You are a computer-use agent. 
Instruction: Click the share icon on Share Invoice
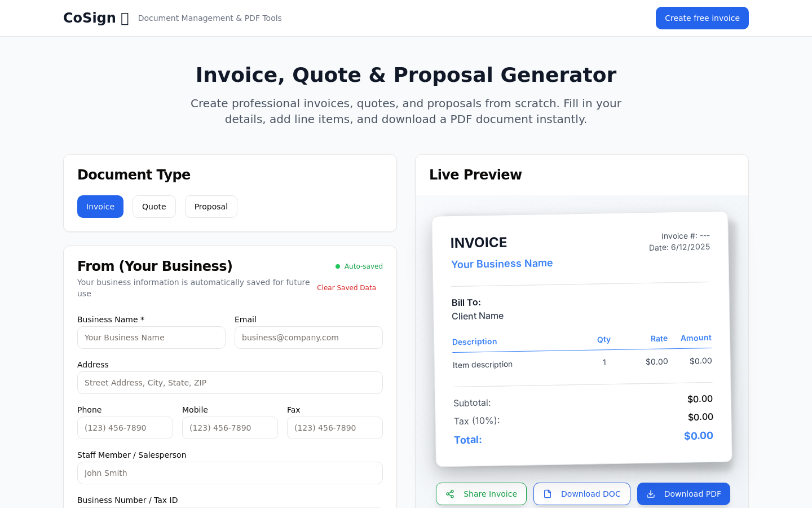click(450, 494)
